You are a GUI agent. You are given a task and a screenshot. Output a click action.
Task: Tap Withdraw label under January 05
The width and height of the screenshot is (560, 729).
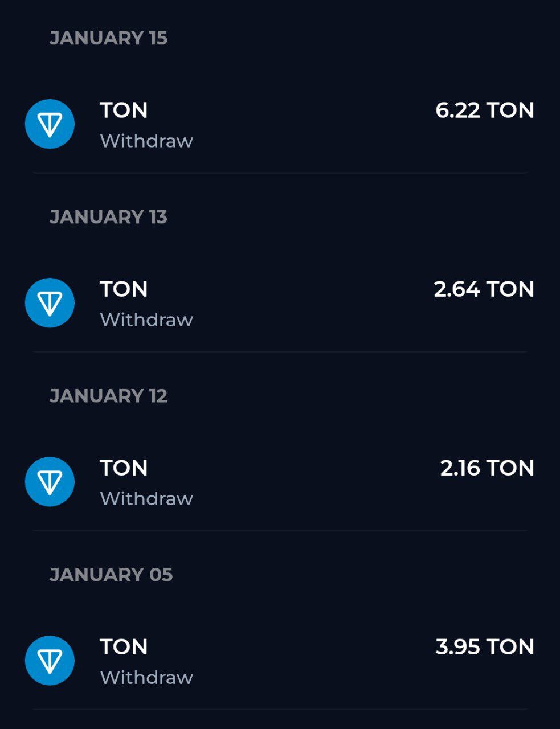coord(146,677)
